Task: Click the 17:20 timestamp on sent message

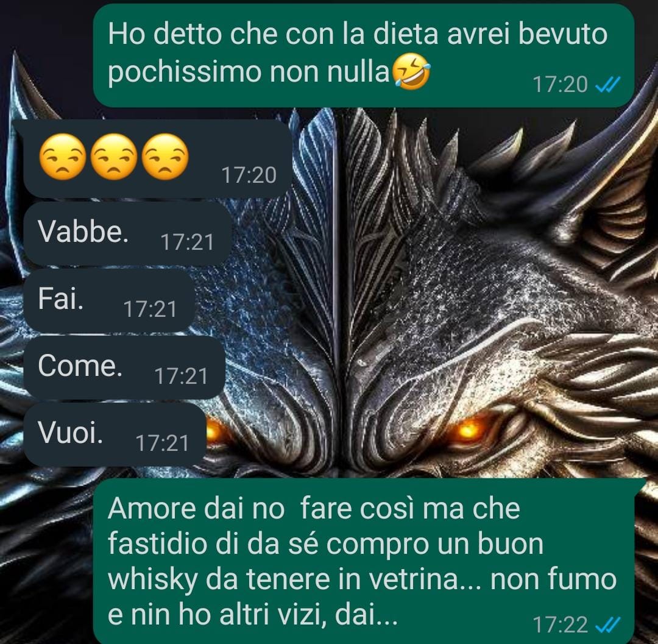Action: [561, 85]
